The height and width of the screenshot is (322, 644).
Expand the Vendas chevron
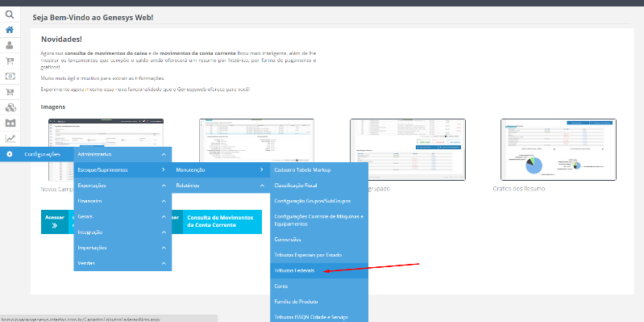pyautogui.click(x=164, y=264)
